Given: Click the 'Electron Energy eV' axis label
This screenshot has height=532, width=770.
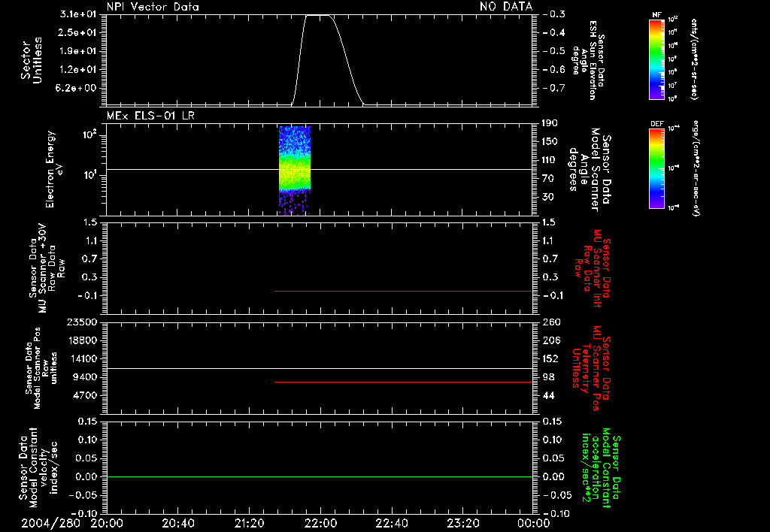Looking at the screenshot, I should (54, 169).
